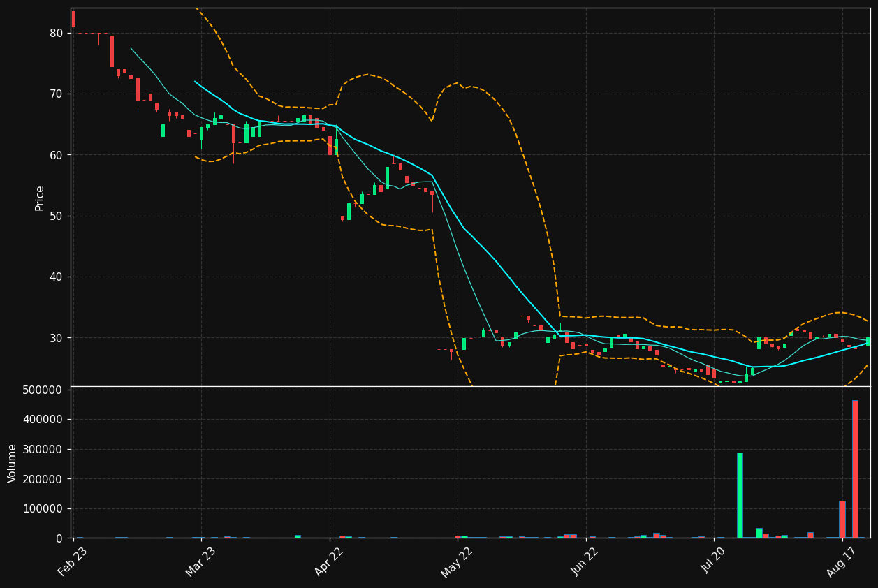Click the 400000 volume axis label
Screen dimensions: 878x588
43,420
